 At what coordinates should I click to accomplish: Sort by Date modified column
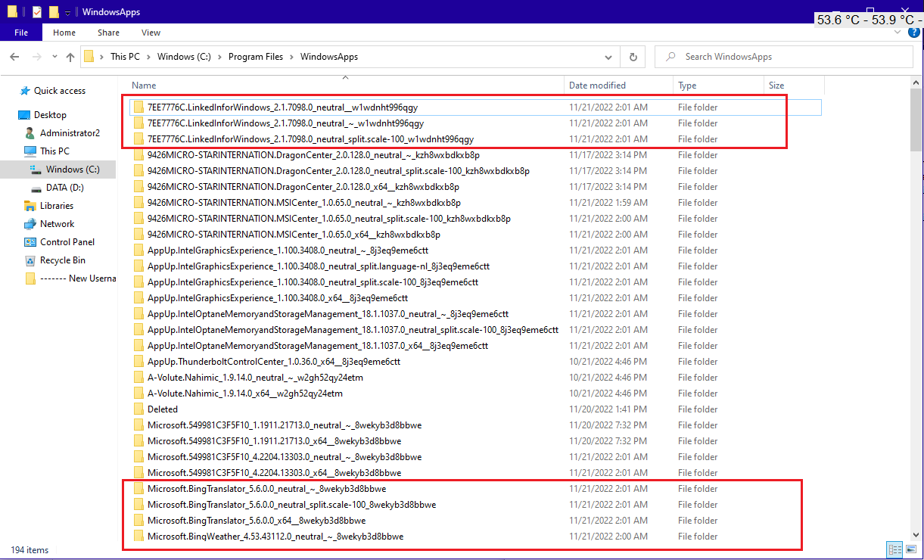point(618,86)
